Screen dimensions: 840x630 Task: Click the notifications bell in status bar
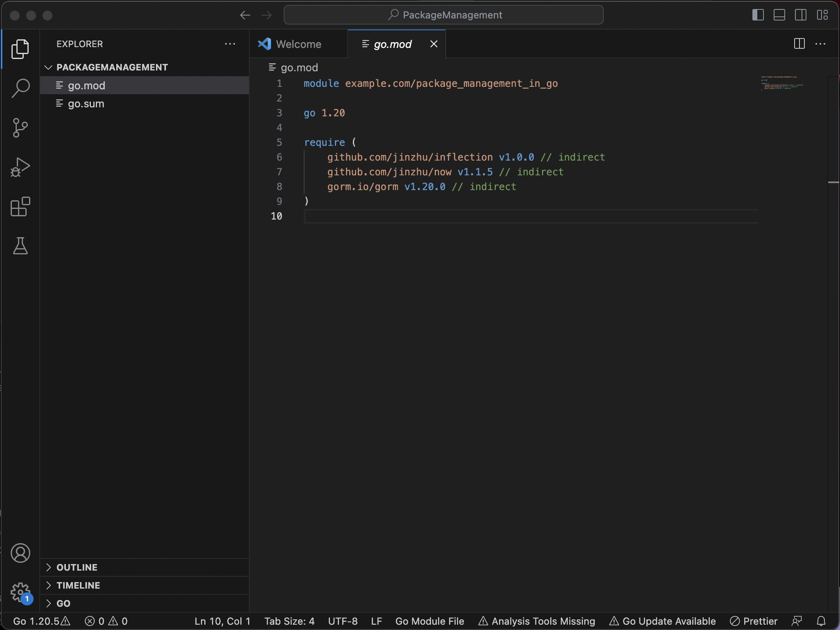[821, 621]
